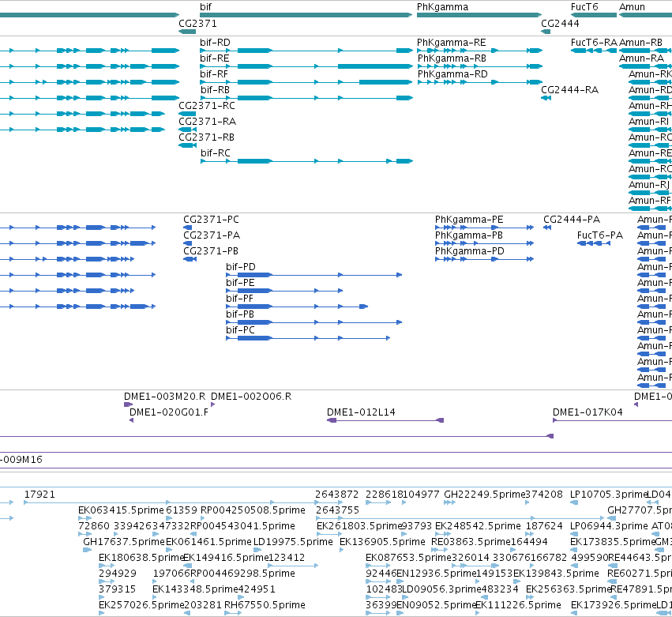Screen dimensions: 672x617
Task: Select the EK261803.5prime EST label
Action: pyautogui.click(x=359, y=526)
